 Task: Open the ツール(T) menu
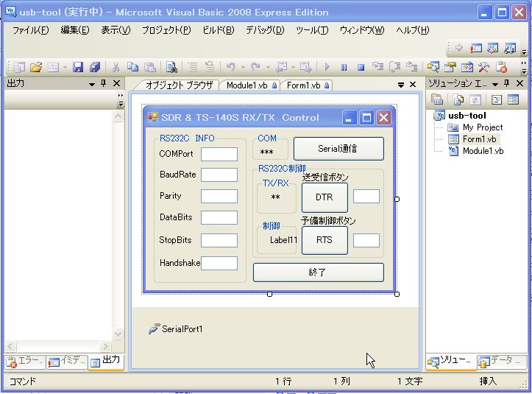coord(312,30)
